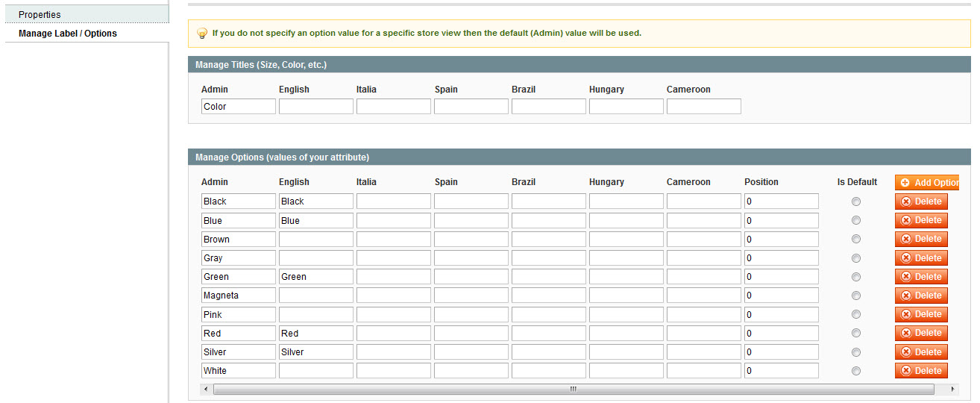Mark Green as default value

pos(856,277)
